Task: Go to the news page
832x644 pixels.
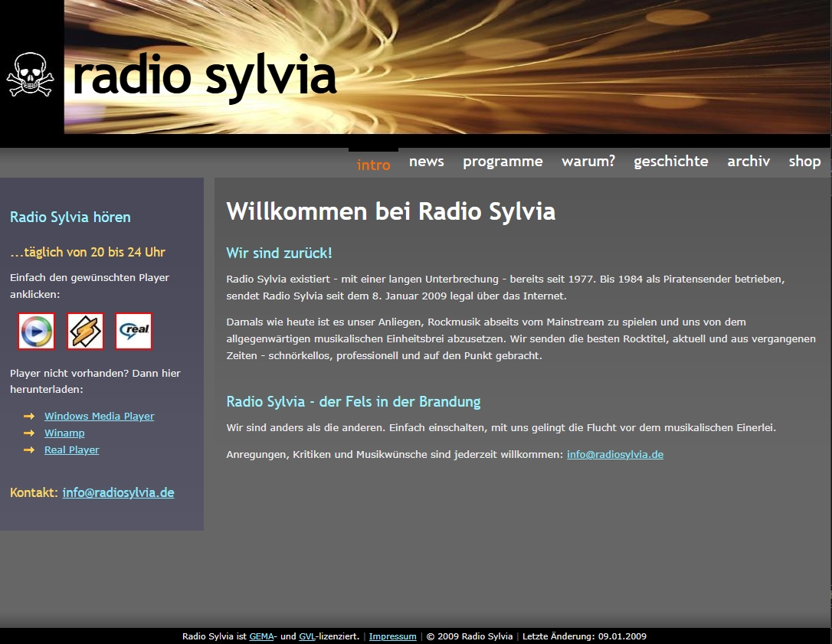Action: [x=426, y=162]
